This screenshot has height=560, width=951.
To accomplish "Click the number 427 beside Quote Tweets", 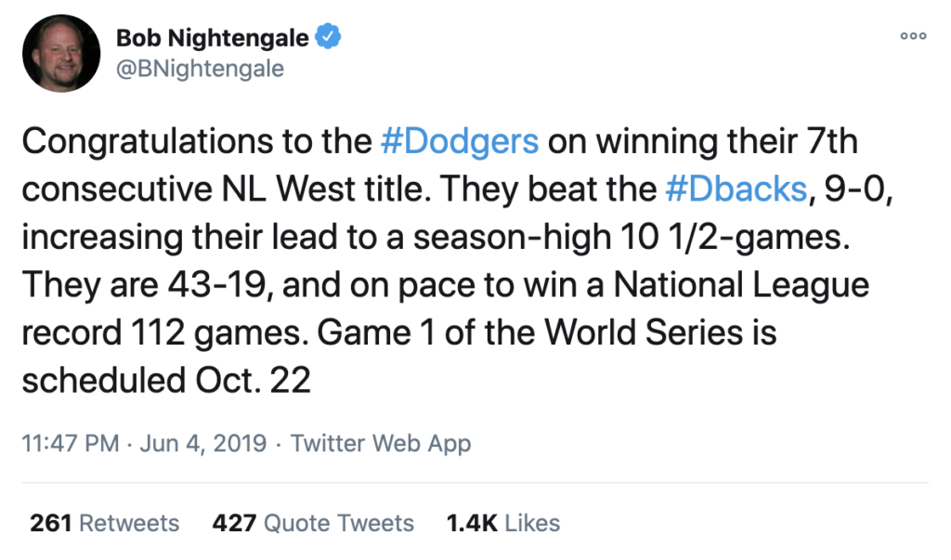I will 234,523.
